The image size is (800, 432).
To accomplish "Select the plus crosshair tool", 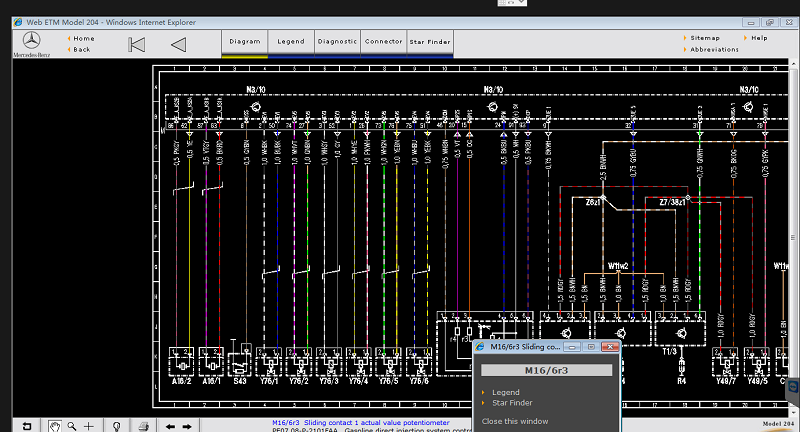I will click(x=89, y=426).
